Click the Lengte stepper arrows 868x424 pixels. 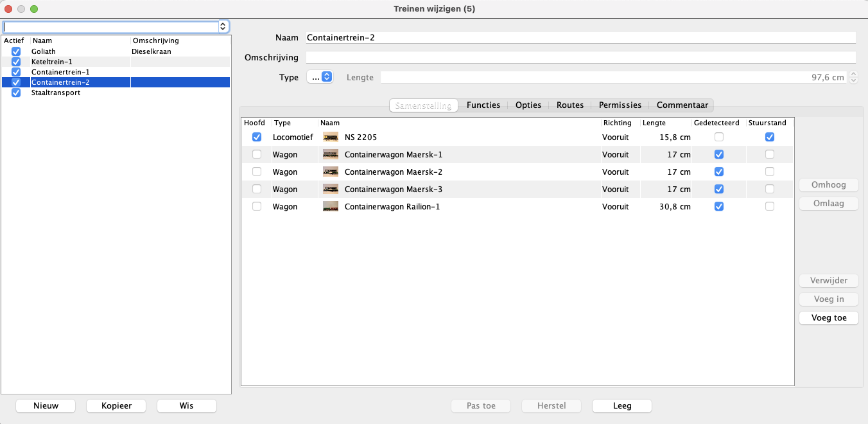853,77
